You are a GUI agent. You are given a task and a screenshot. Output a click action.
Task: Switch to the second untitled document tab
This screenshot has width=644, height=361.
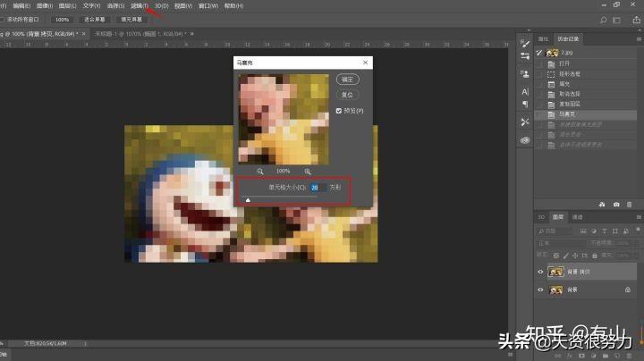point(141,34)
